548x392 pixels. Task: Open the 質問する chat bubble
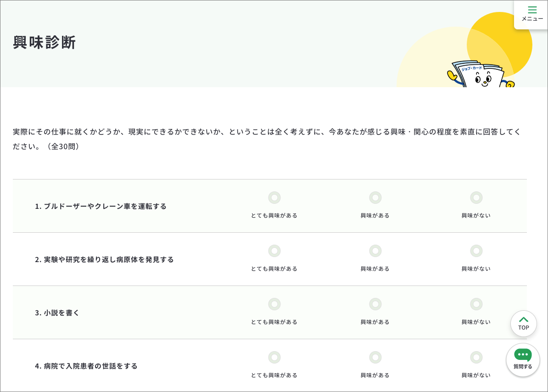coord(523,359)
